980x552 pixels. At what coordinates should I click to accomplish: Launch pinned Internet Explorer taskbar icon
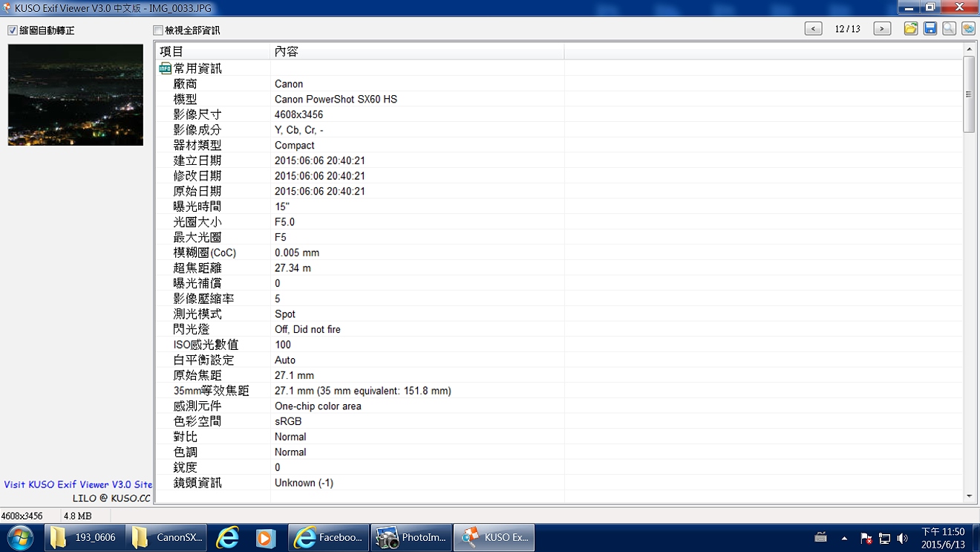point(227,537)
